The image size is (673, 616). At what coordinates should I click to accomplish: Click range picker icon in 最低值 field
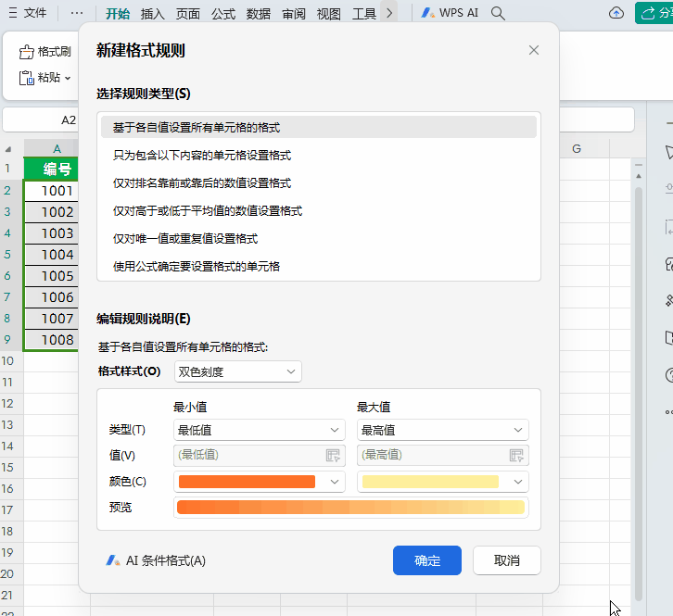click(333, 455)
